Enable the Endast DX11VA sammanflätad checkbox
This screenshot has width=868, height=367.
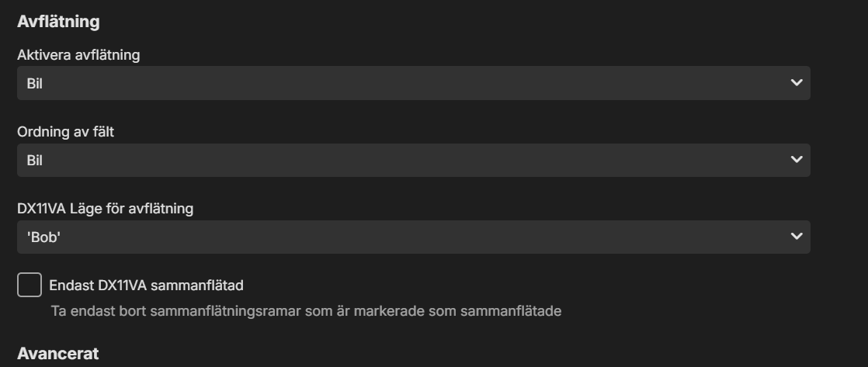tap(30, 286)
